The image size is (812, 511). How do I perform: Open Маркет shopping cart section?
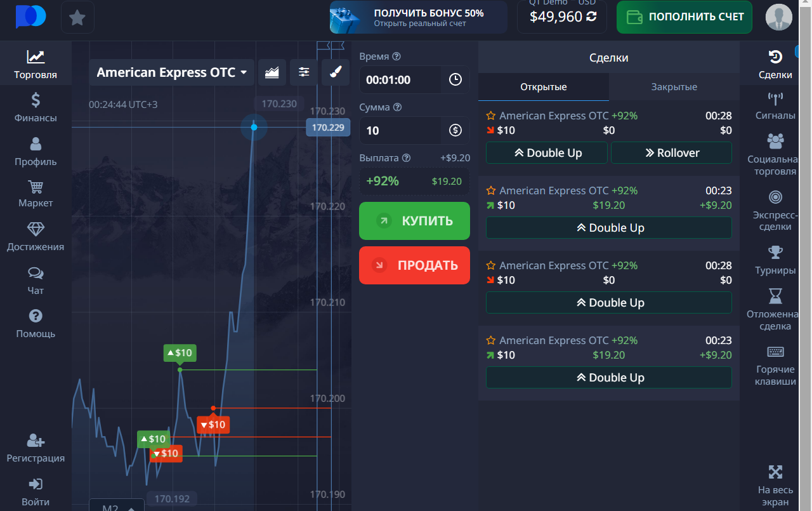pos(36,194)
